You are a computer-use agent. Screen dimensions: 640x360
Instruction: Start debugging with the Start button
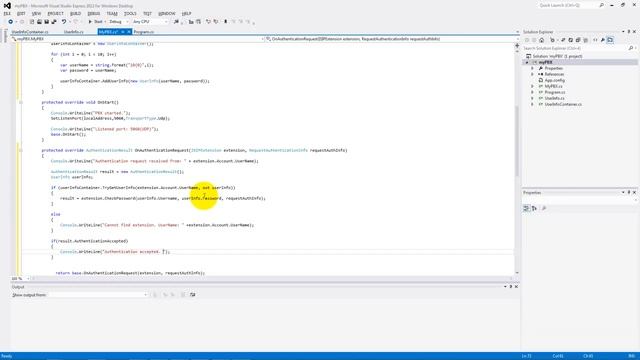(96, 22)
